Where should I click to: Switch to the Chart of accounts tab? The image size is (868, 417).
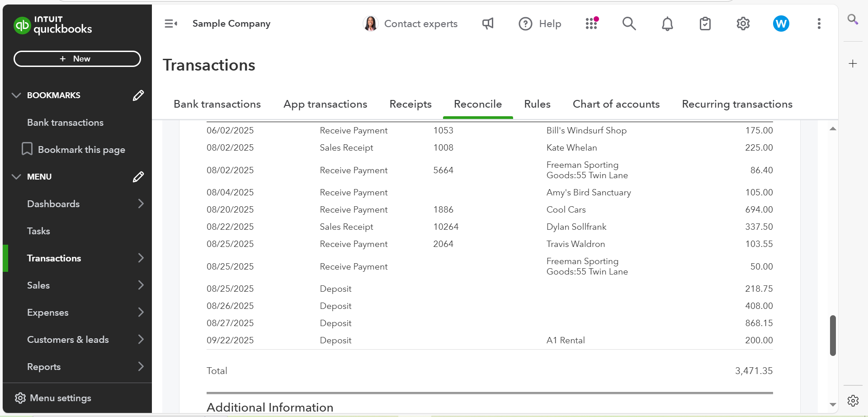tap(616, 104)
